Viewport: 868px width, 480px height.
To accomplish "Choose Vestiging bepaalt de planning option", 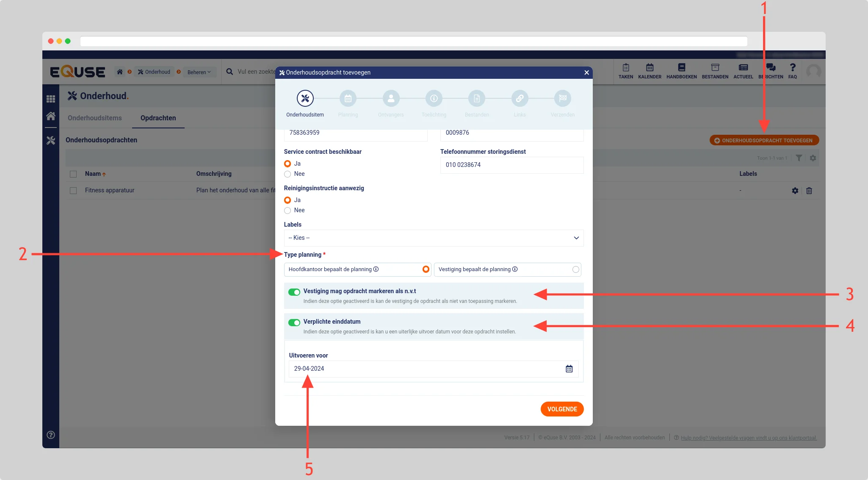I will pos(575,269).
